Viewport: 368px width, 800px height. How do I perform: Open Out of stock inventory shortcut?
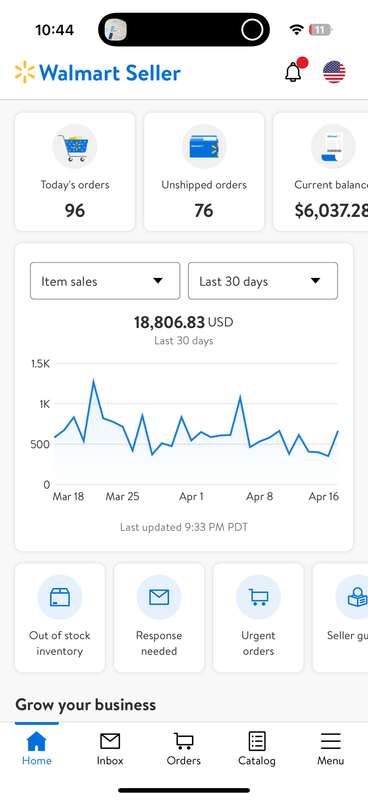pos(60,617)
